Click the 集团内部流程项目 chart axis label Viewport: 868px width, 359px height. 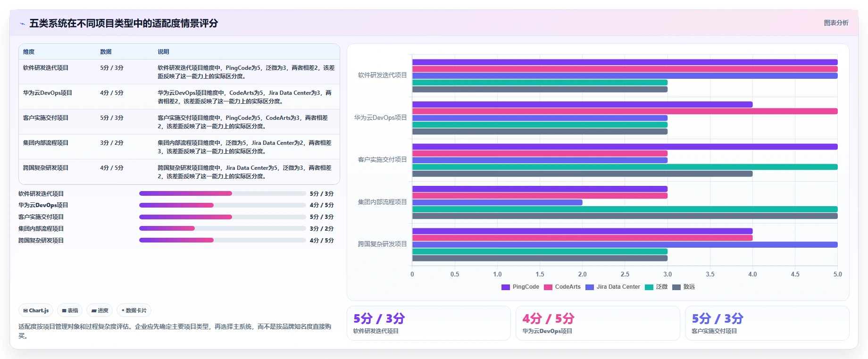tap(382, 202)
